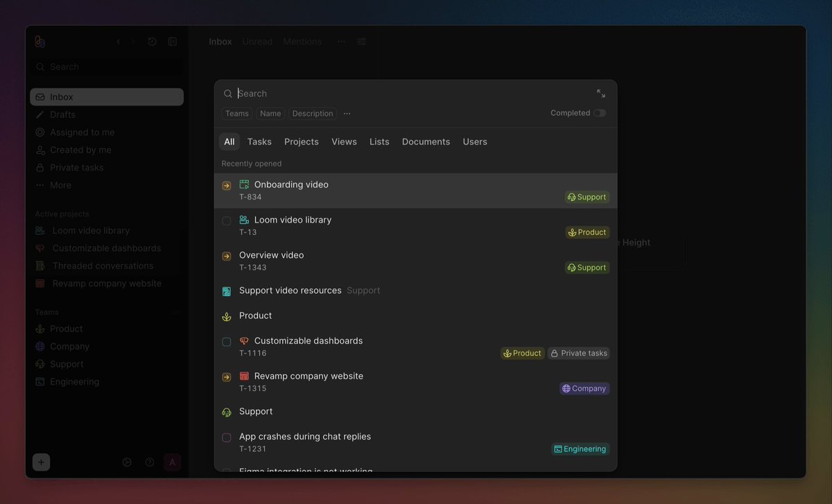Image resolution: width=832 pixels, height=504 pixels.
Task: Select the Teams filter chip
Action: [236, 114]
